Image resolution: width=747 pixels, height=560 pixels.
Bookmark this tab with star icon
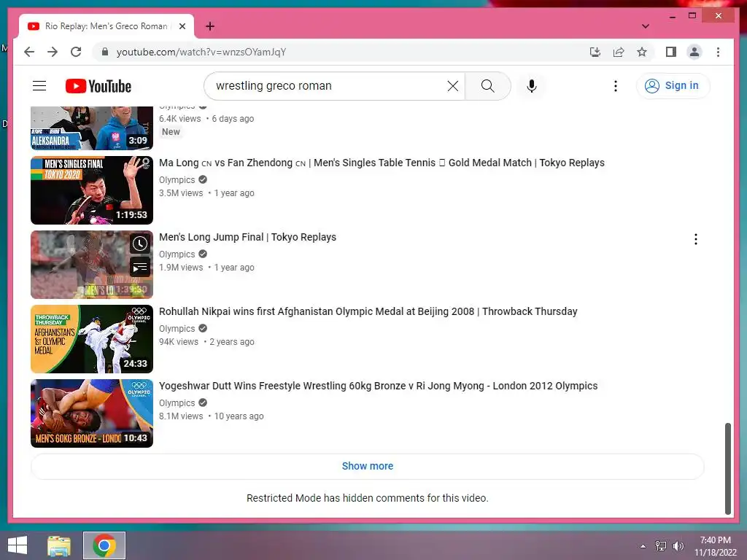click(x=642, y=52)
